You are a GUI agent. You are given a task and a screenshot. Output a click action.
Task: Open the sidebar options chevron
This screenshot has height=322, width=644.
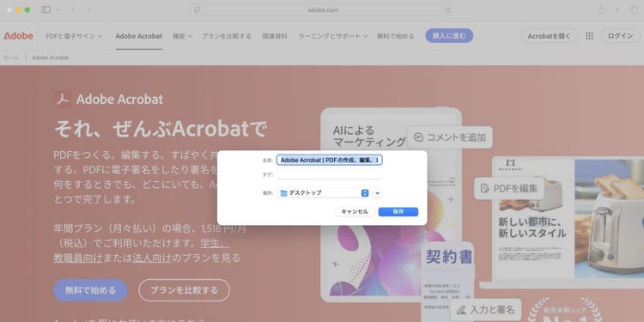click(x=58, y=9)
